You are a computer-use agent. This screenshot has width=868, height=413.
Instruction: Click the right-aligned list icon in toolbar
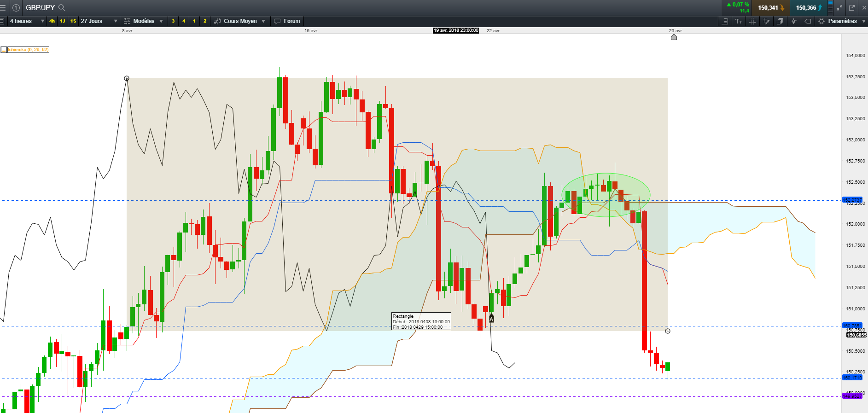725,21
